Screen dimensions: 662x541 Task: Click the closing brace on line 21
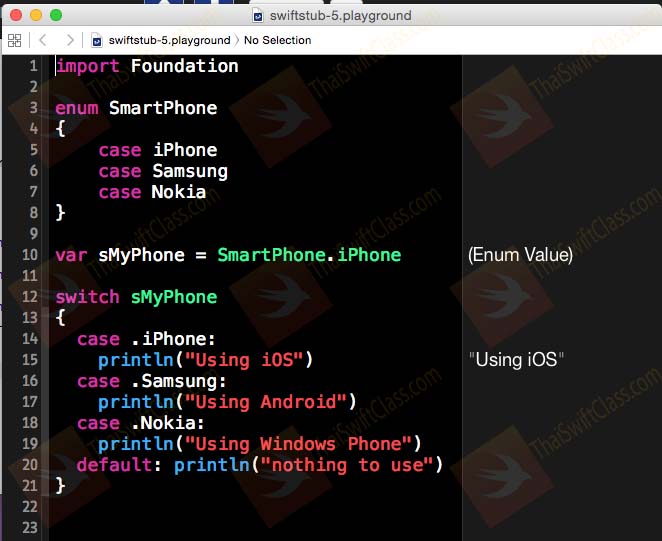tap(60, 486)
